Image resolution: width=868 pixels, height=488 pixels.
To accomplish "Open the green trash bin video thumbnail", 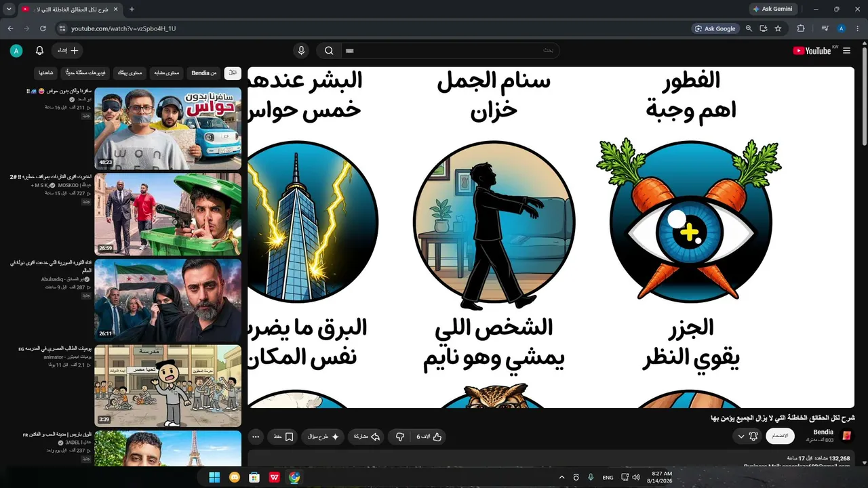I will click(167, 214).
